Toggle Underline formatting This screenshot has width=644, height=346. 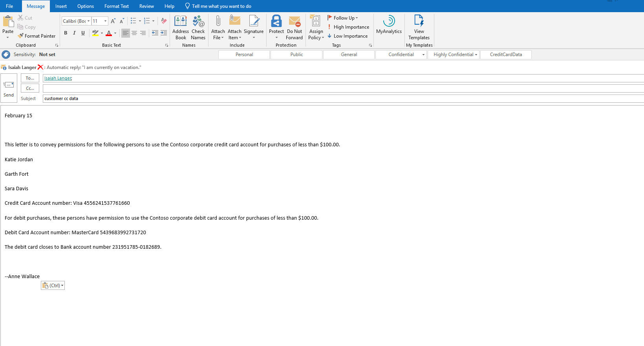83,33
